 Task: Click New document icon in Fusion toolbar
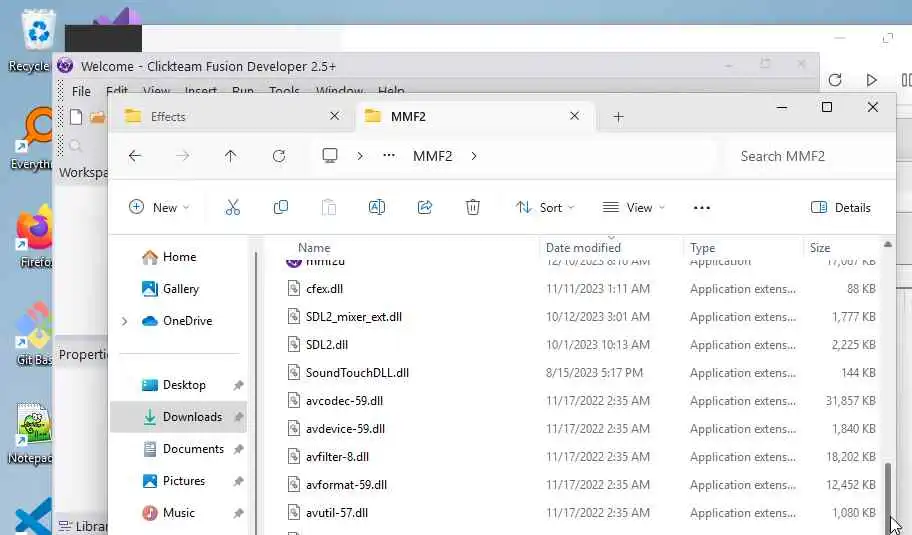pyautogui.click(x=76, y=117)
